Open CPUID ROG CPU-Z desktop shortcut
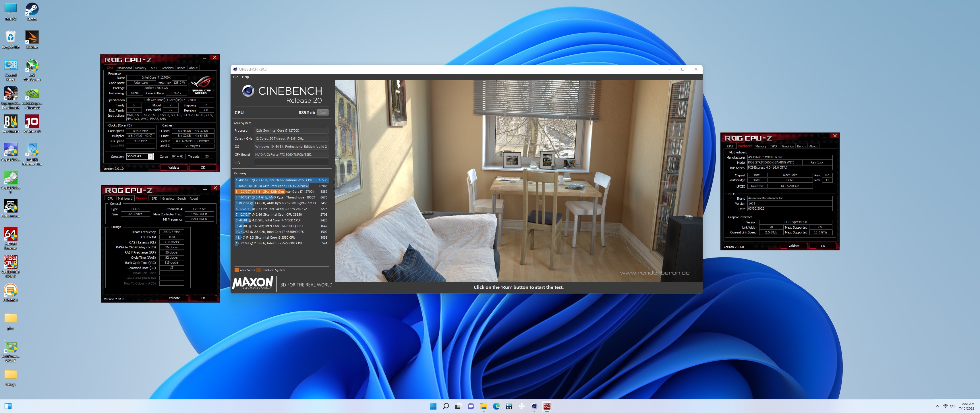980x413 pixels. [11, 267]
